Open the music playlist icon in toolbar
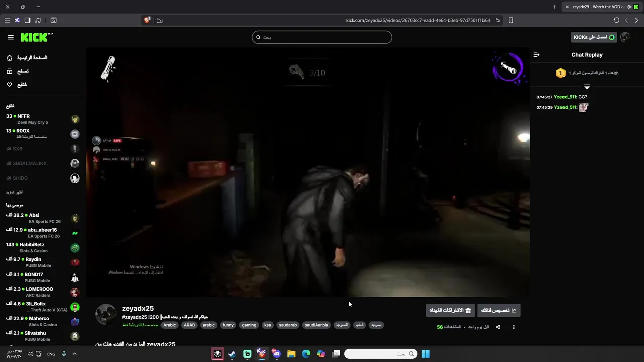Screen dimensions: 644x362 (38, 20)
